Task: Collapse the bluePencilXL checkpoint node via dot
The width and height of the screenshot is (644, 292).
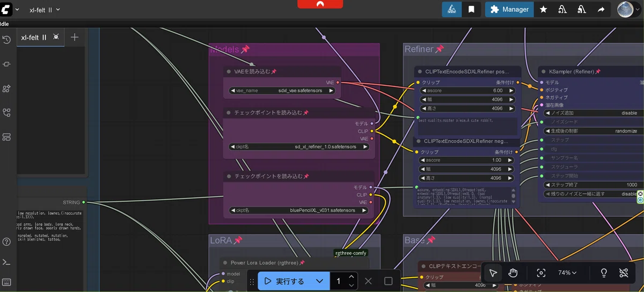Action: pos(229,176)
